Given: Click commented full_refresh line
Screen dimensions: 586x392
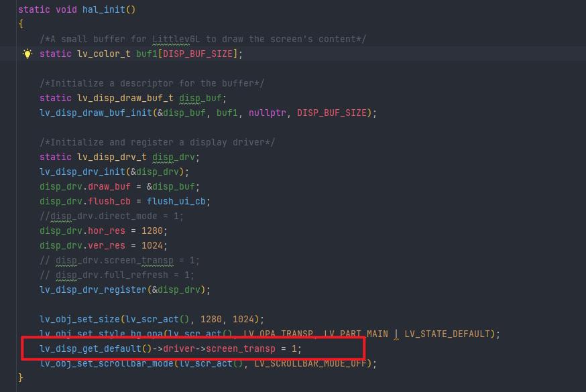Looking at the screenshot, I should 117,275.
